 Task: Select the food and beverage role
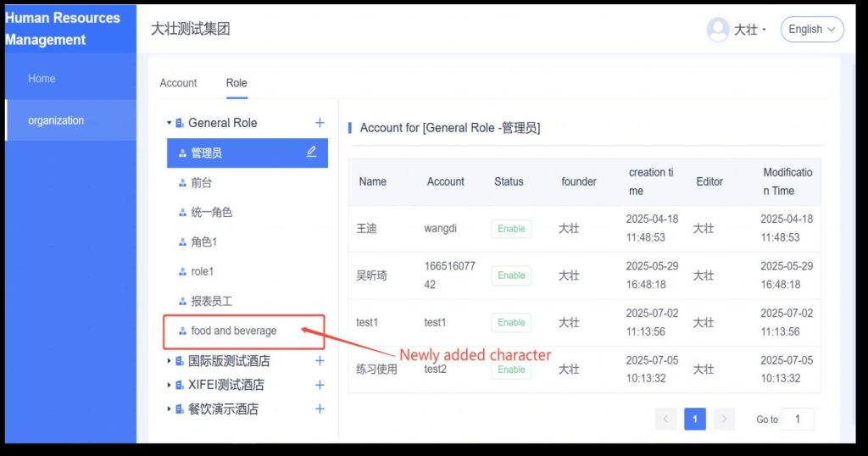pos(233,331)
